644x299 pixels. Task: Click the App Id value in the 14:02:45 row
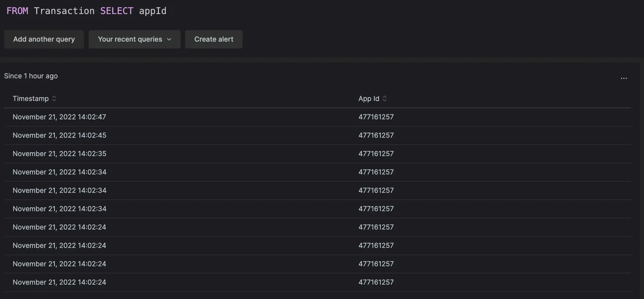[x=376, y=135]
